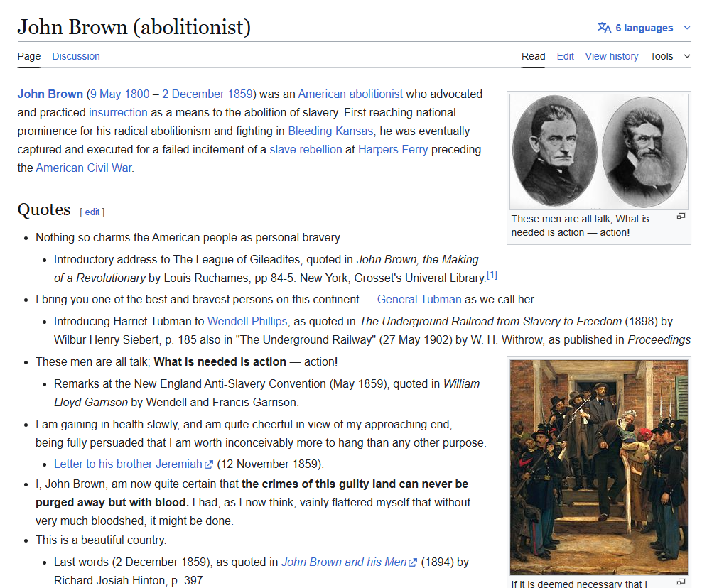Open the Tools menu
The image size is (707, 588).
(x=661, y=56)
